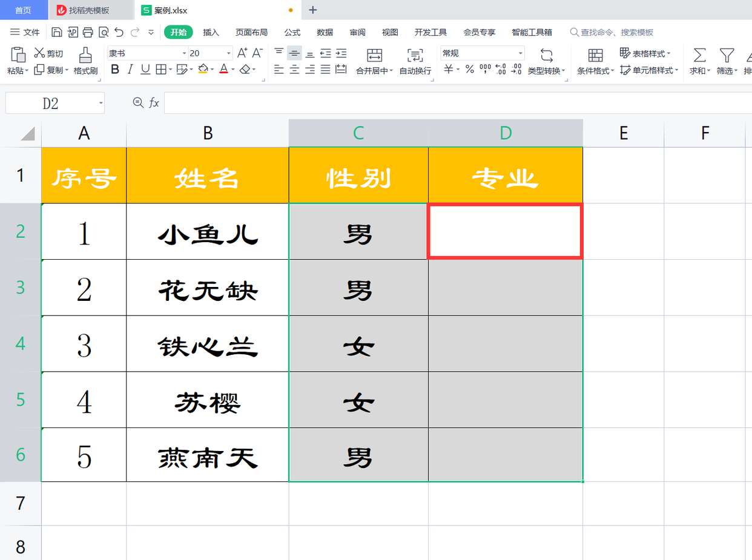This screenshot has height=560, width=752.
Task: Switch to the 审阅 ribbon tab
Action: point(357,32)
